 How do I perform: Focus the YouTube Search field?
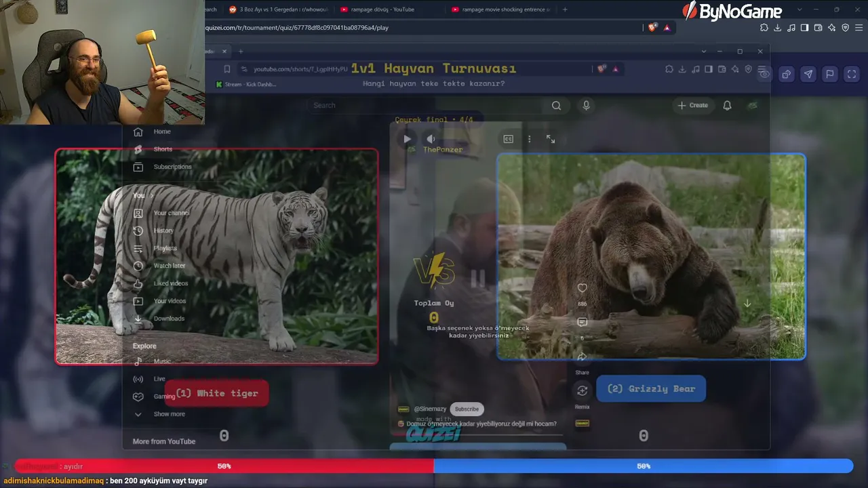click(427, 105)
